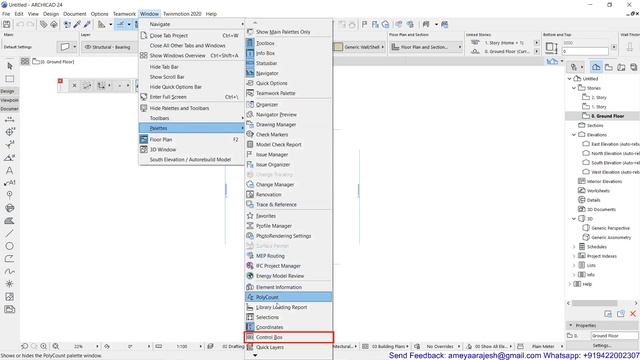Click the Document toolbox group header
This screenshot has width=640, height=360.
pos(9,109)
